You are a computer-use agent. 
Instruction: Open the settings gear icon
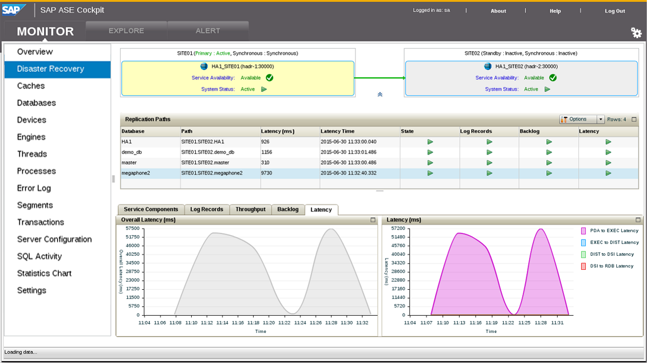pos(636,33)
